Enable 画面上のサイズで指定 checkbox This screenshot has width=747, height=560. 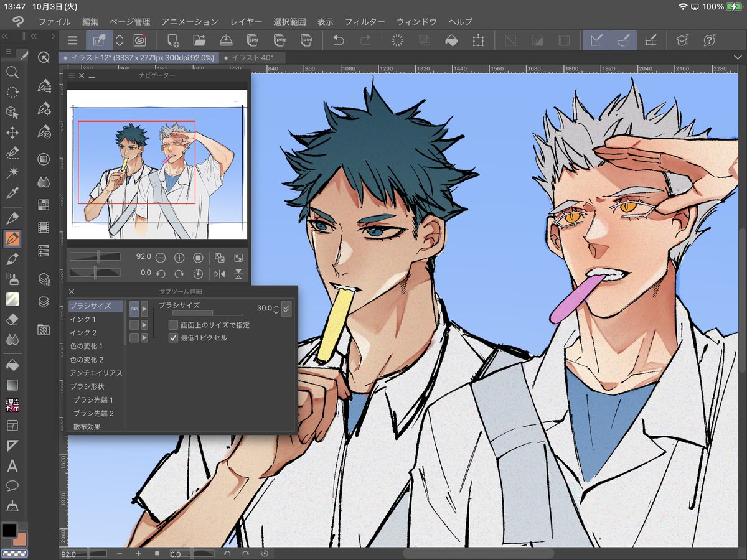(174, 325)
